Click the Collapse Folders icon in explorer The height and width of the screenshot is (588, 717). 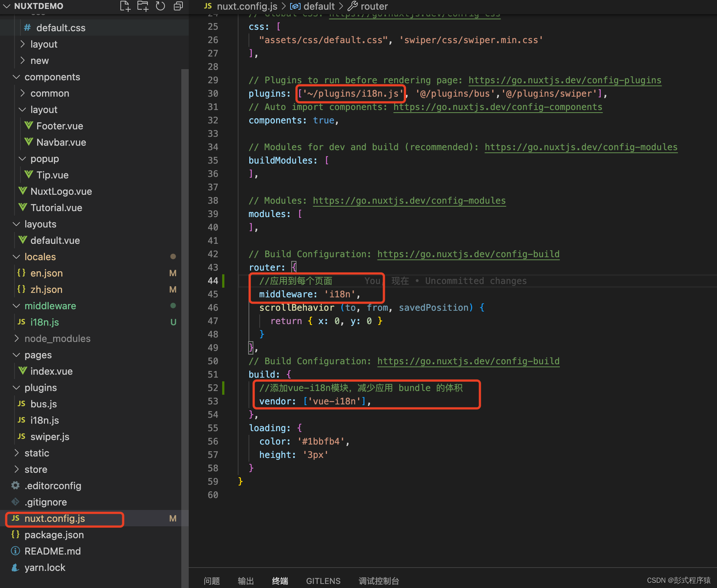178,6
